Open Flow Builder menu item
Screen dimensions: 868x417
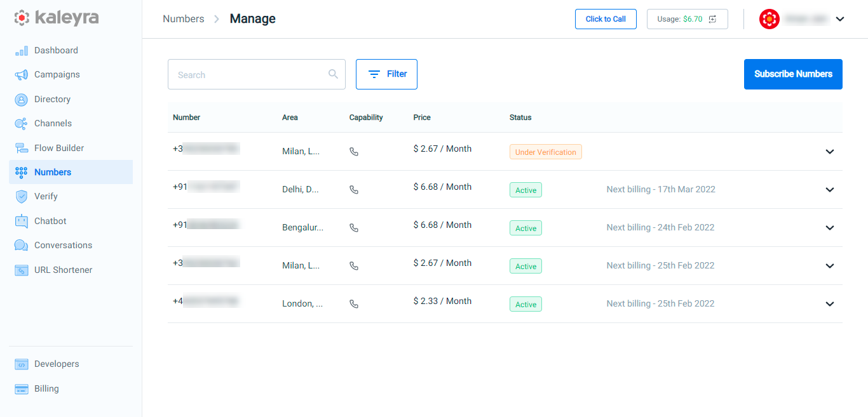pos(71,148)
